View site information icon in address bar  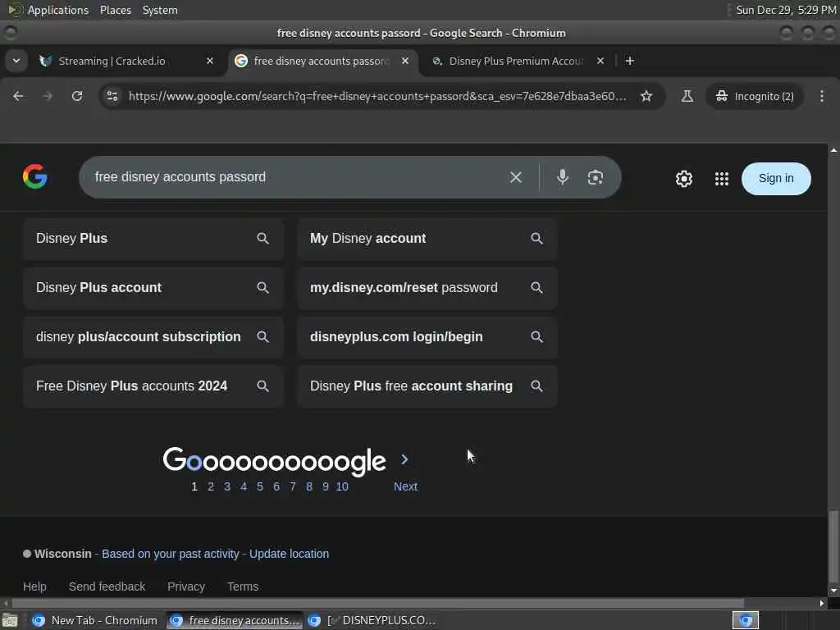coord(112,96)
